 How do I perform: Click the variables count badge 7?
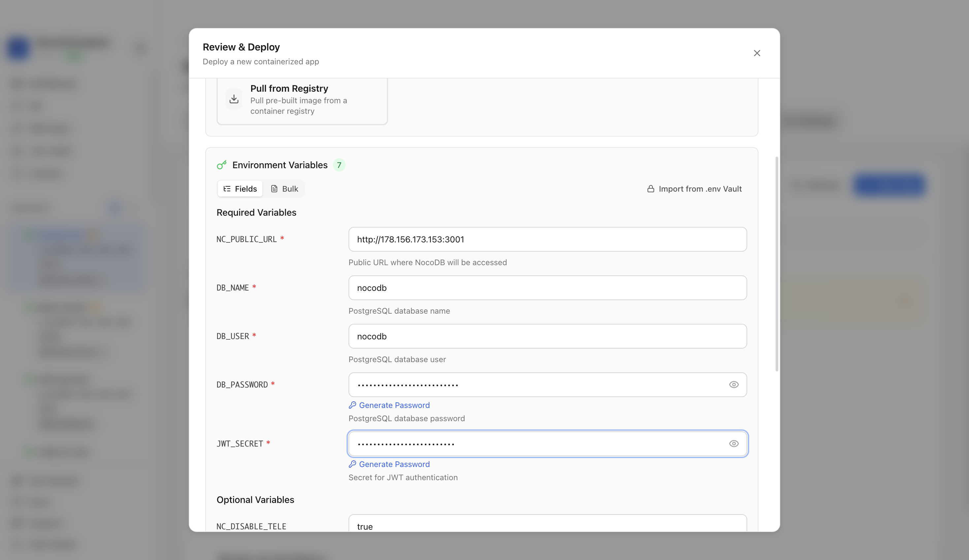[339, 165]
